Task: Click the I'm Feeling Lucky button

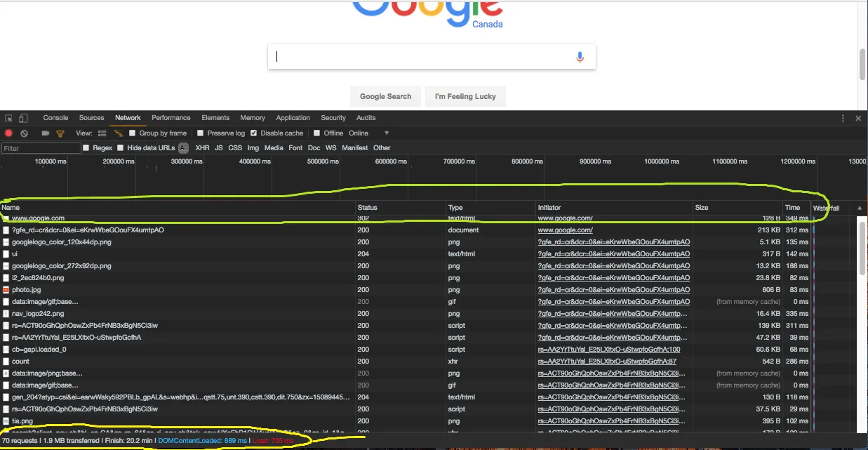Action: coord(465,97)
